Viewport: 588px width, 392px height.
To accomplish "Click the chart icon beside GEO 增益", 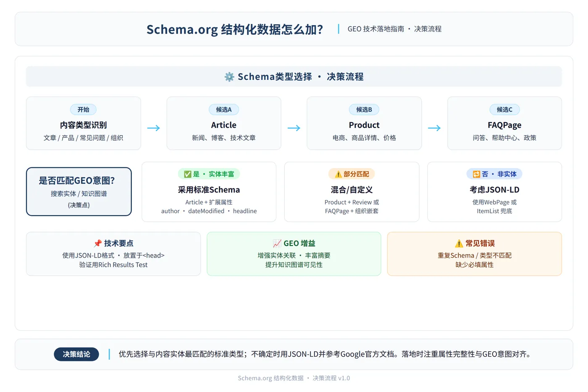I will click(x=277, y=243).
